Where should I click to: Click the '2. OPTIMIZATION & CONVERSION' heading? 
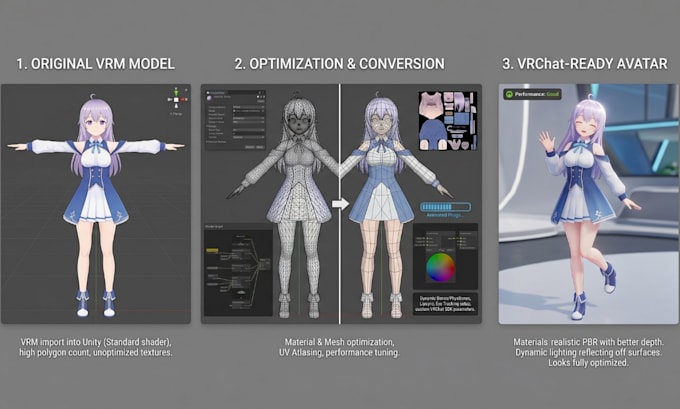(339, 64)
